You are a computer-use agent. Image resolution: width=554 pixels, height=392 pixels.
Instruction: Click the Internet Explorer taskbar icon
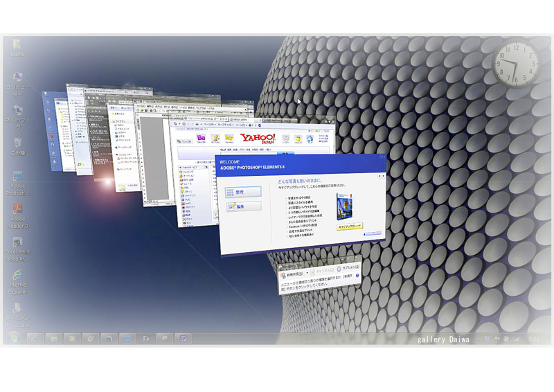(x=35, y=339)
